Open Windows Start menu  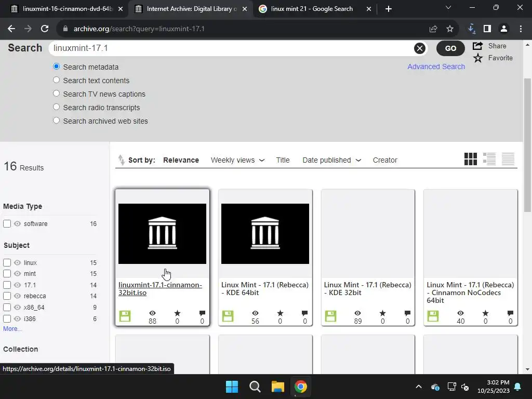pyautogui.click(x=232, y=387)
